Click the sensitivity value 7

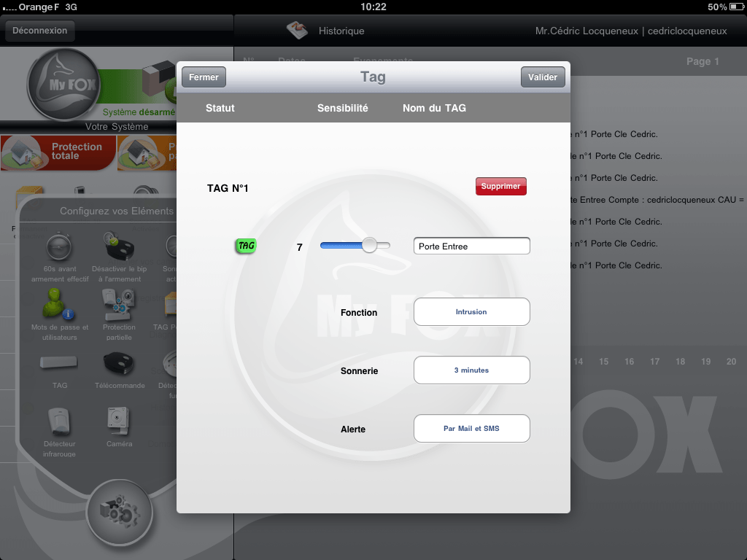click(x=300, y=247)
